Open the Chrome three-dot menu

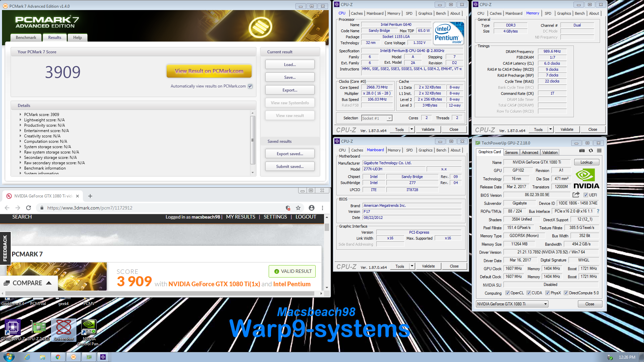[322, 208]
